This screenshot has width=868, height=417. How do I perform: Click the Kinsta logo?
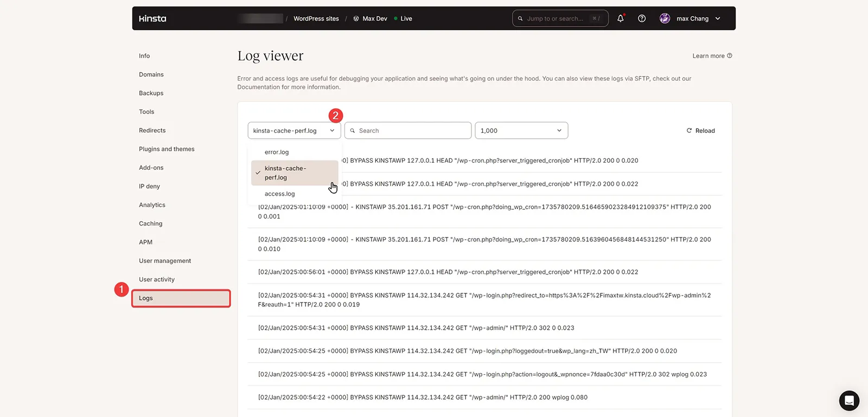(152, 18)
